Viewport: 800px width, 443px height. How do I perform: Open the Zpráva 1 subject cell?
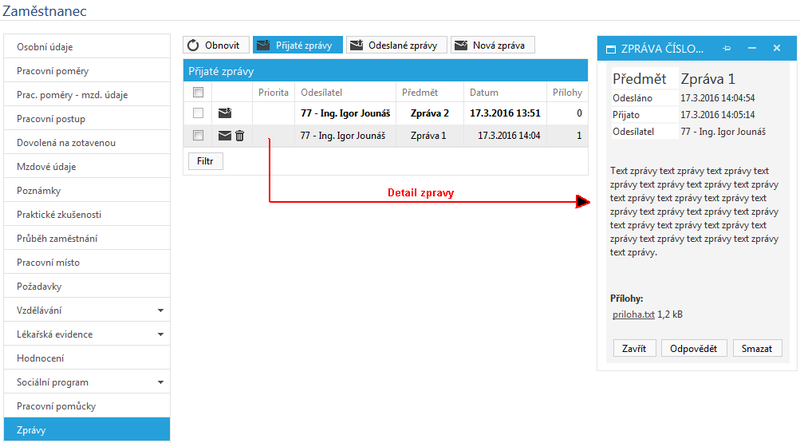428,136
